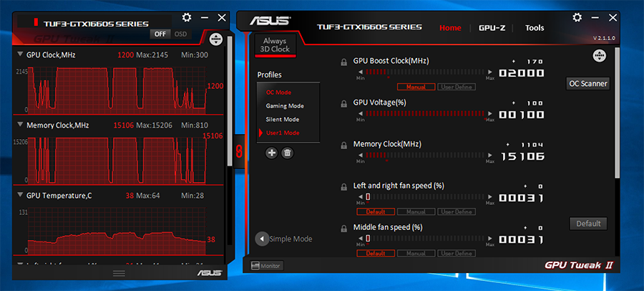Image resolution: width=644 pixels, height=291 pixels.
Task: Collapse the Memory Clock graph section
Action: click(x=20, y=125)
